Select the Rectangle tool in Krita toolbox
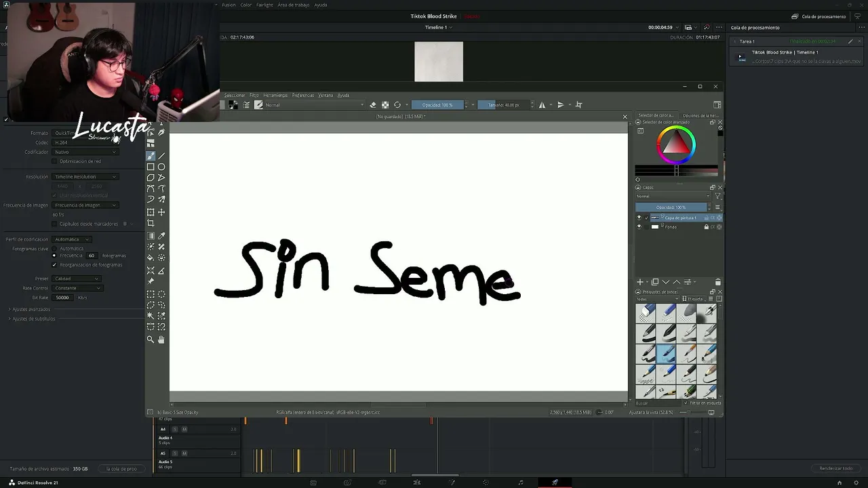 point(151,167)
